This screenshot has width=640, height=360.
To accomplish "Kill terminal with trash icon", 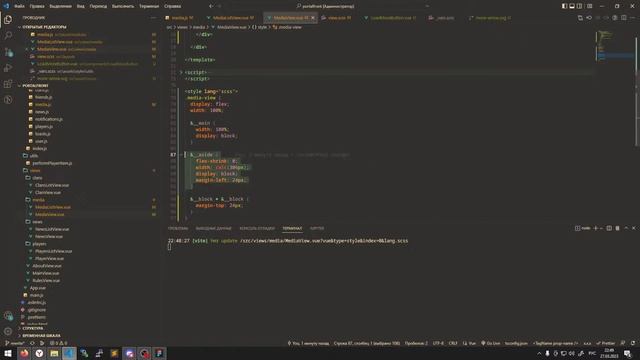I will click(617, 228).
